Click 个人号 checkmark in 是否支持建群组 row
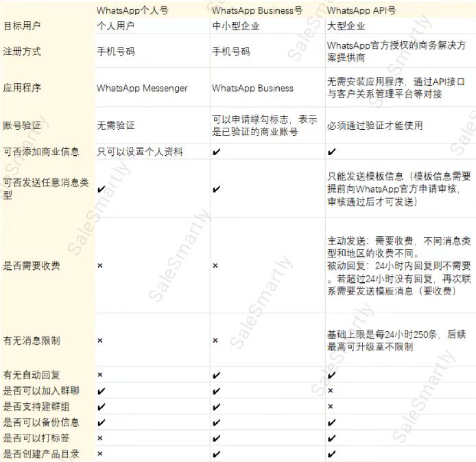This screenshot has width=476, height=462. click(x=101, y=406)
